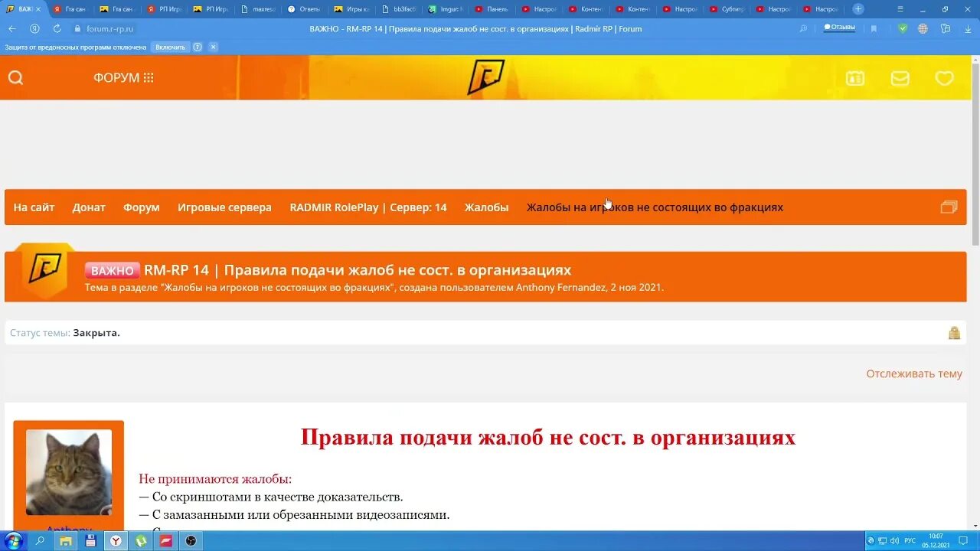Open the events calendar icon in the header
The height and width of the screenshot is (551, 980).
pyautogui.click(x=854, y=77)
